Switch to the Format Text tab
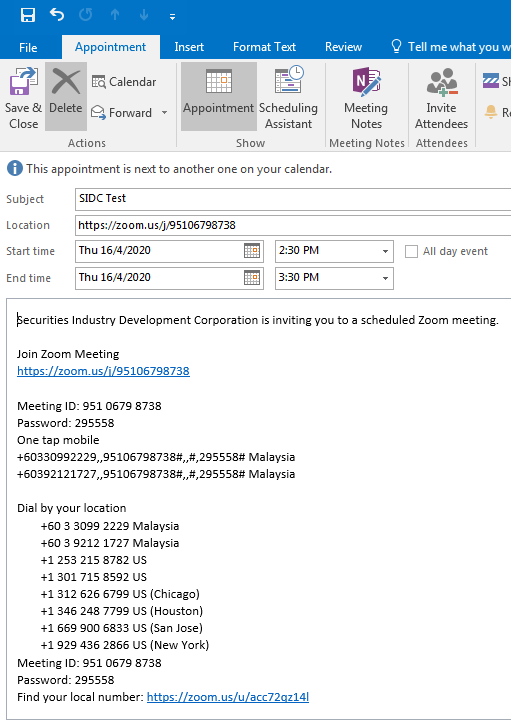Image resolution: width=512 pixels, height=727 pixels. pyautogui.click(x=264, y=47)
